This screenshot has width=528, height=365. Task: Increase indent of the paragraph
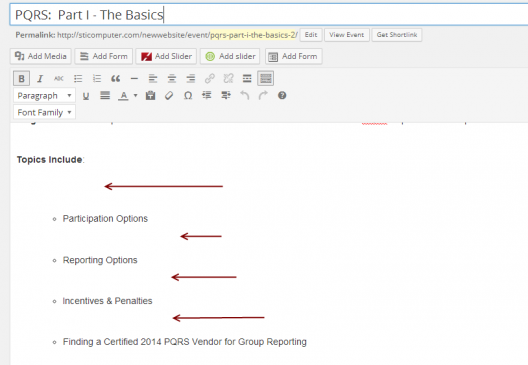tap(226, 96)
